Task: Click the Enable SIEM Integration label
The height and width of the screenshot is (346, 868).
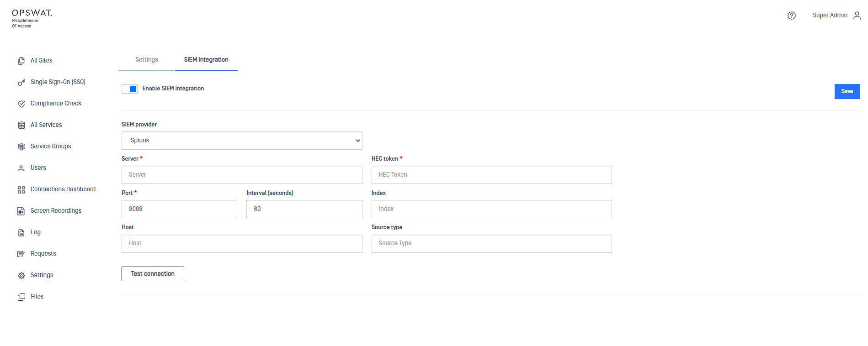Action: pyautogui.click(x=173, y=89)
